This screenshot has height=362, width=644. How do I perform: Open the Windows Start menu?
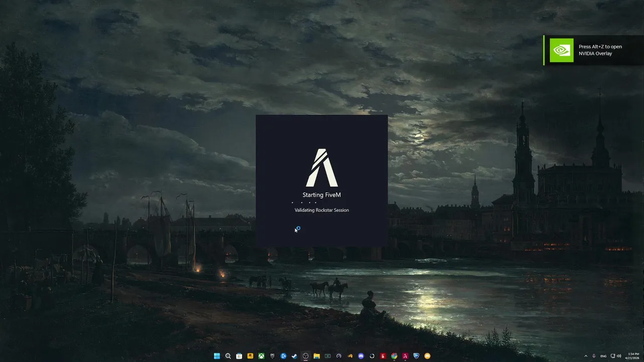pyautogui.click(x=217, y=356)
